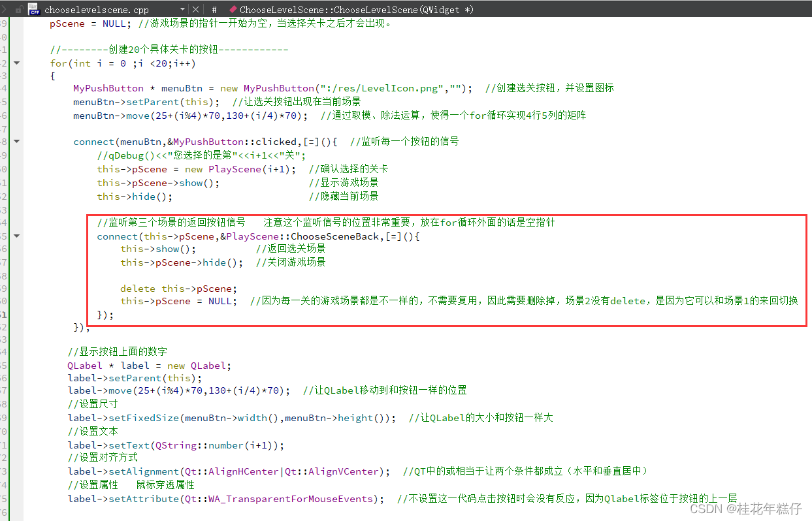812x521 pixels.
Task: Click the CPP file type icon
Action: pyautogui.click(x=34, y=9)
